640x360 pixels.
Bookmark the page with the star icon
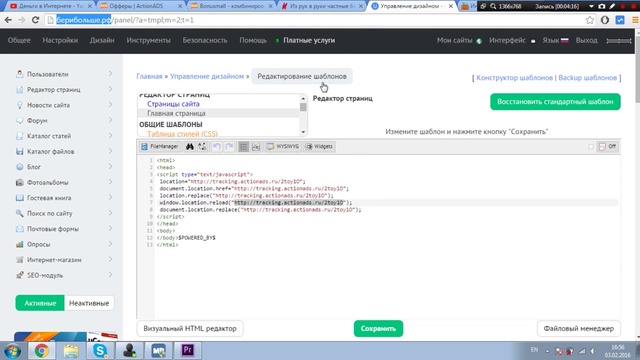[589, 20]
